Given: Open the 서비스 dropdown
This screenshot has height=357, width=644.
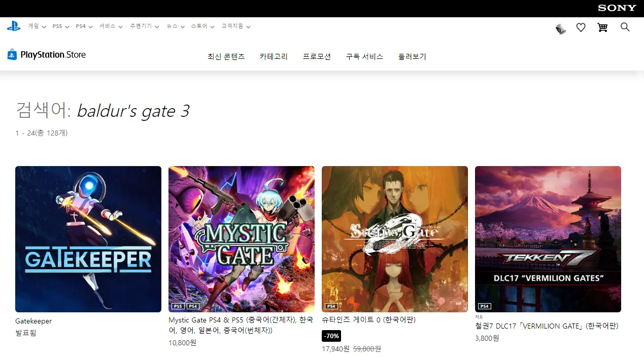Looking at the screenshot, I should click(108, 26).
